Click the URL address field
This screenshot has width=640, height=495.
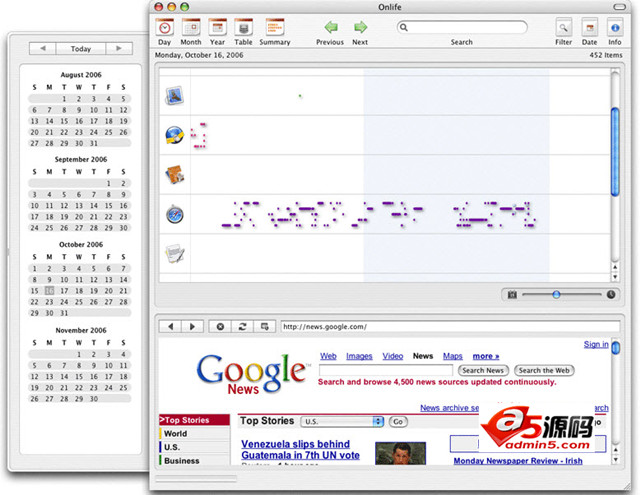[450, 326]
